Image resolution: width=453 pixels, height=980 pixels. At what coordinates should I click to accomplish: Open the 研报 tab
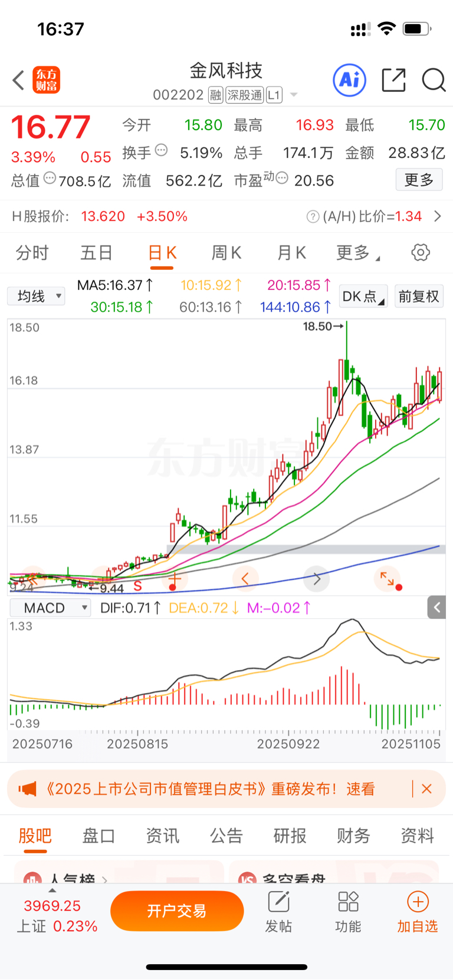click(x=290, y=836)
